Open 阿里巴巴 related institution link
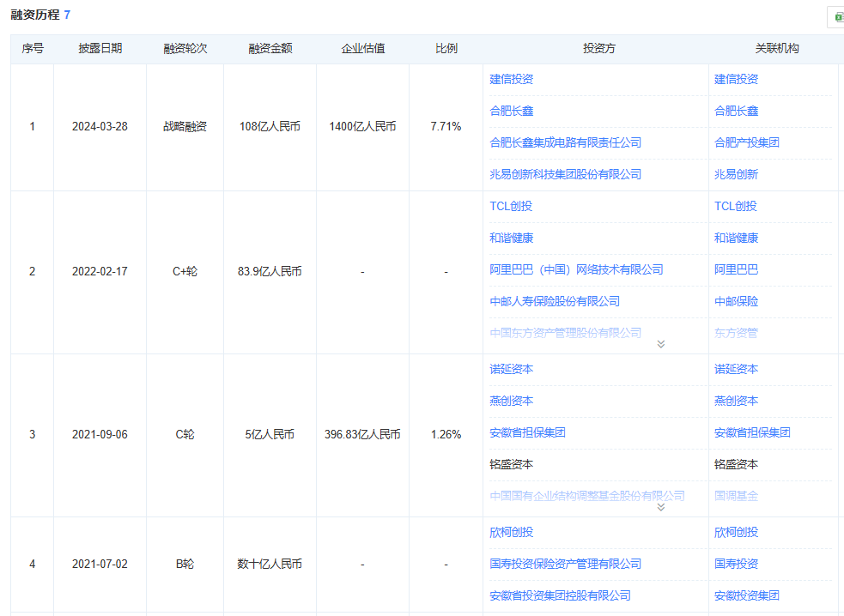The height and width of the screenshot is (616, 844). coord(736,269)
